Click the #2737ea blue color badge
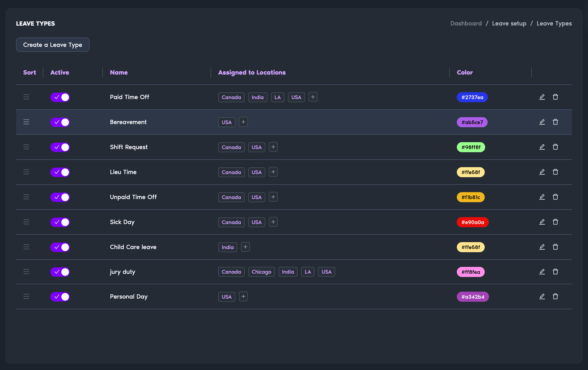The height and width of the screenshot is (370, 588). point(472,97)
